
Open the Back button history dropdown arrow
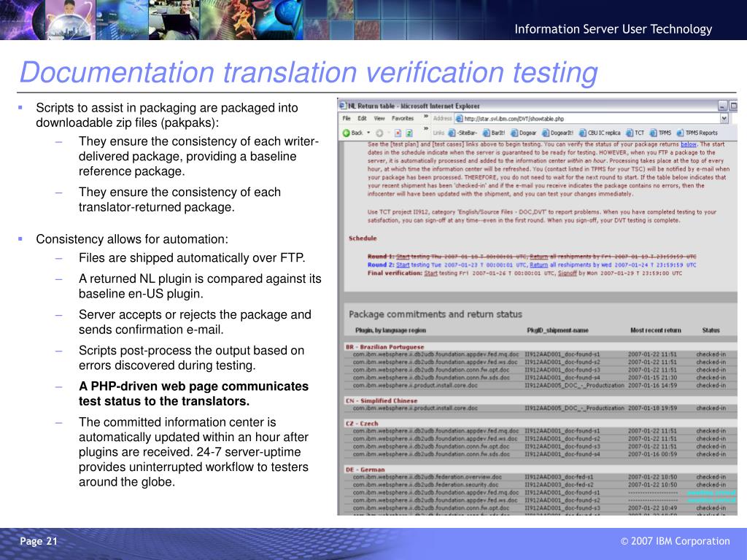click(x=370, y=133)
